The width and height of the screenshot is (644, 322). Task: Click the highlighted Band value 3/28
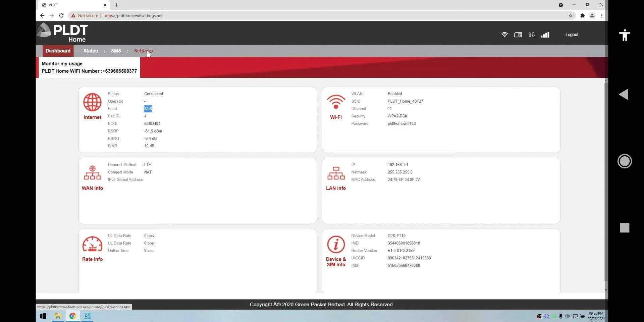pyautogui.click(x=148, y=109)
